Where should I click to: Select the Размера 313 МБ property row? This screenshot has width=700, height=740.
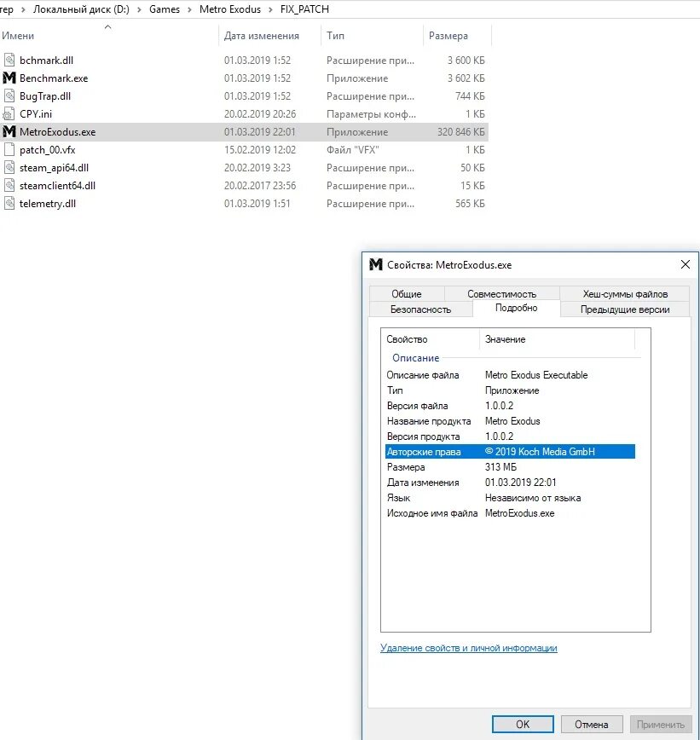point(510,466)
